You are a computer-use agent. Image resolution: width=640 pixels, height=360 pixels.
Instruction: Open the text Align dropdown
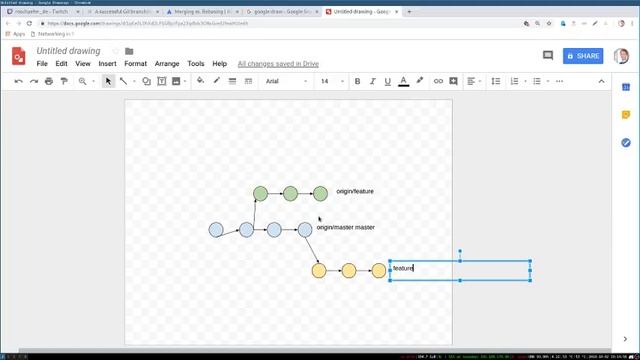473,81
